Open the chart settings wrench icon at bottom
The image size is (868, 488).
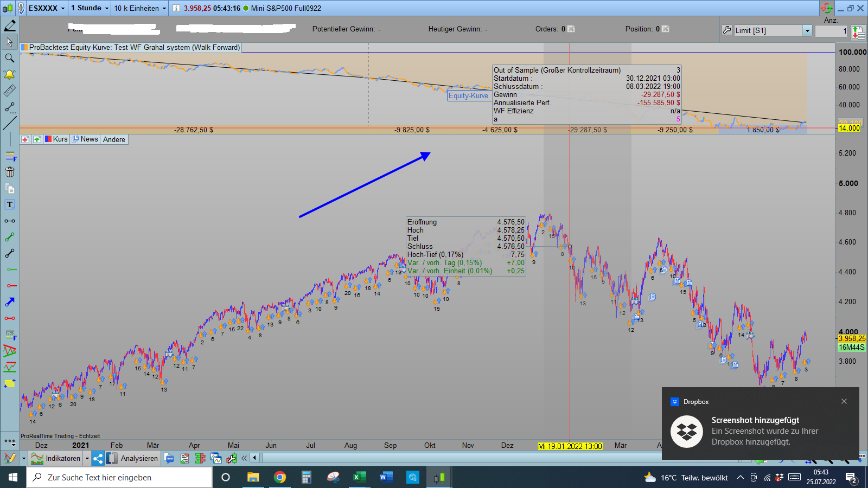point(232,458)
